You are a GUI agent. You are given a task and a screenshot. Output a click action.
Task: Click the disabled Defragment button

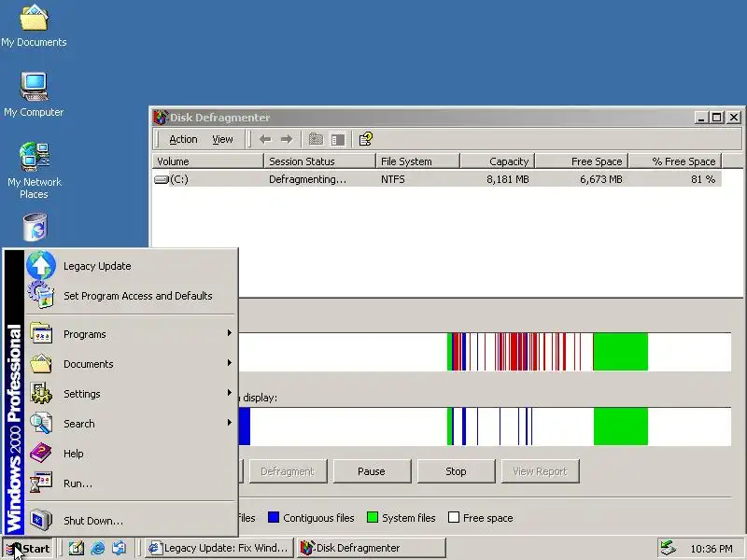coord(288,471)
